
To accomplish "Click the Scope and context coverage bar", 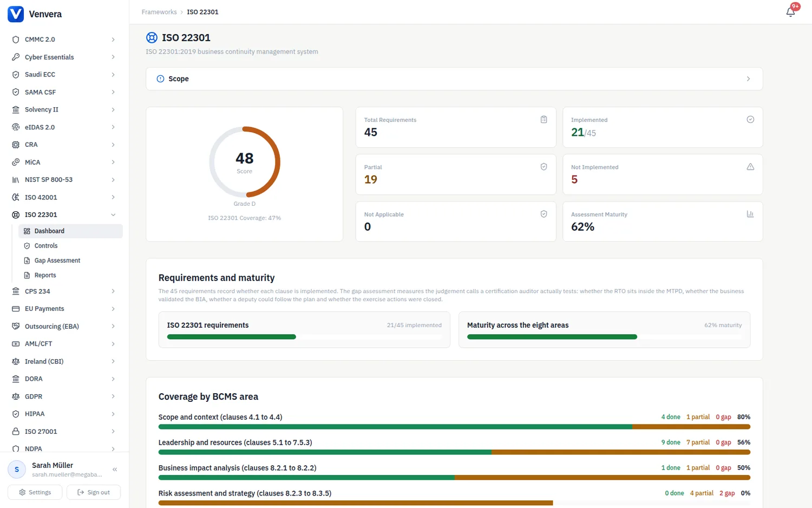I will click(454, 427).
